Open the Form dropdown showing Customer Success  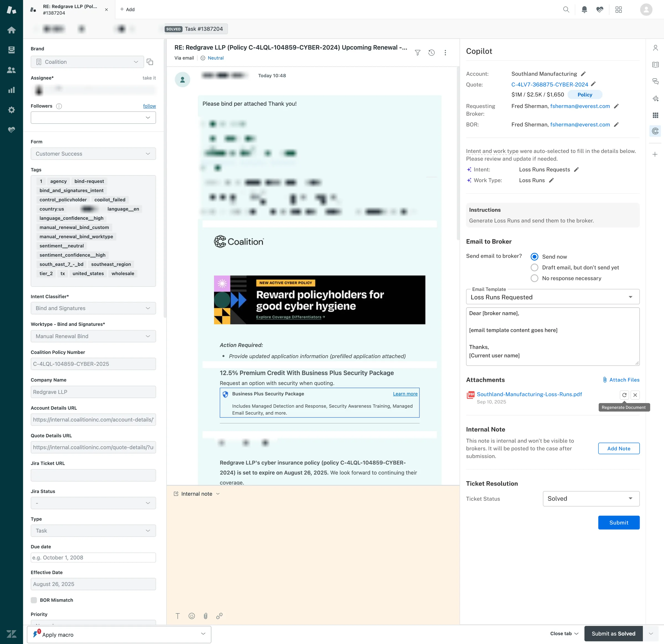pos(93,154)
